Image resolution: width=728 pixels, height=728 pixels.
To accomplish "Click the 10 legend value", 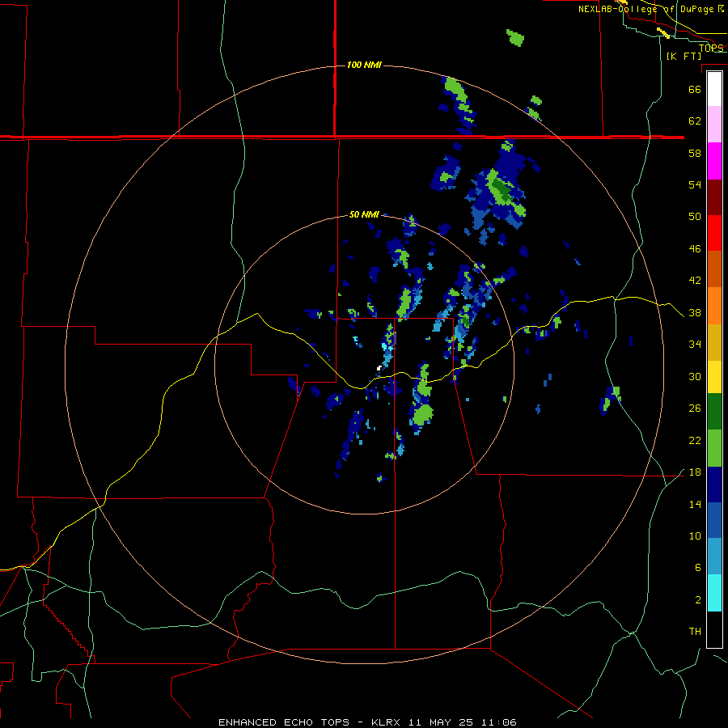I will (695, 536).
